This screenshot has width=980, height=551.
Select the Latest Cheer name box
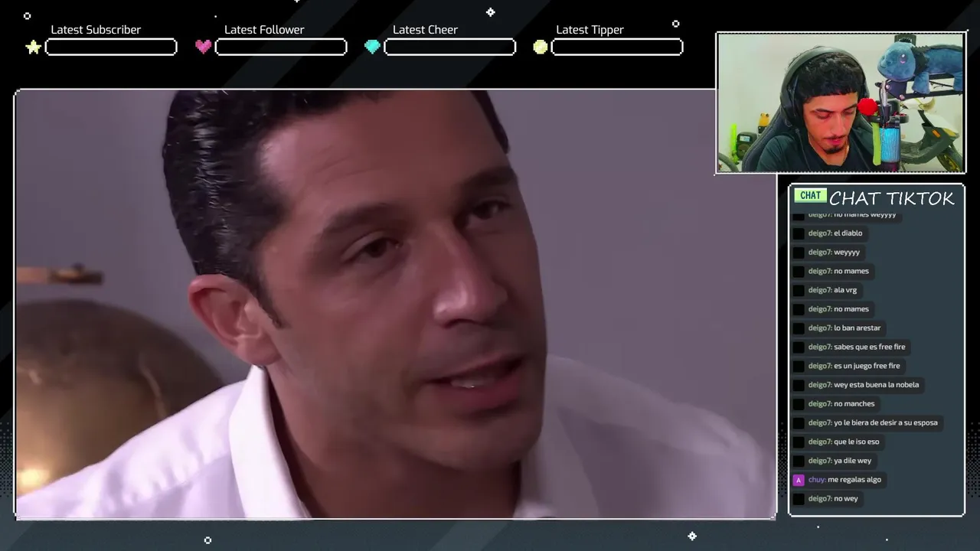pos(449,47)
